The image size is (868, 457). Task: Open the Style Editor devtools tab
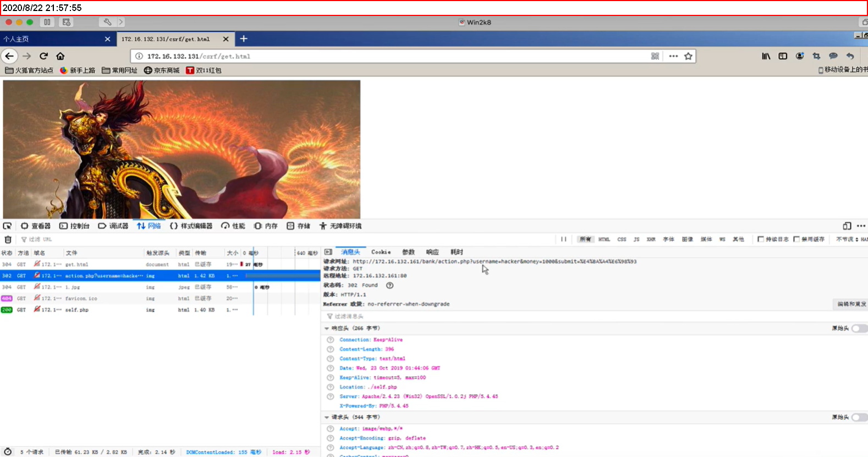coord(191,226)
